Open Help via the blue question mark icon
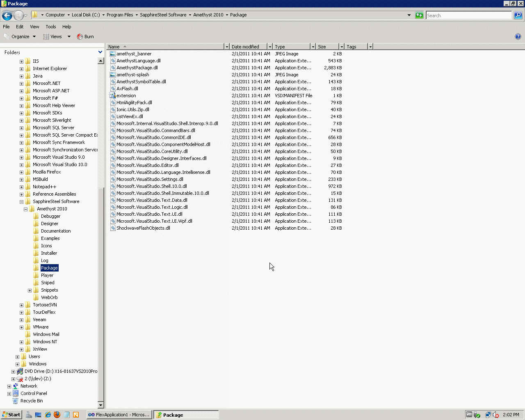This screenshot has height=420, width=525. coord(518,37)
